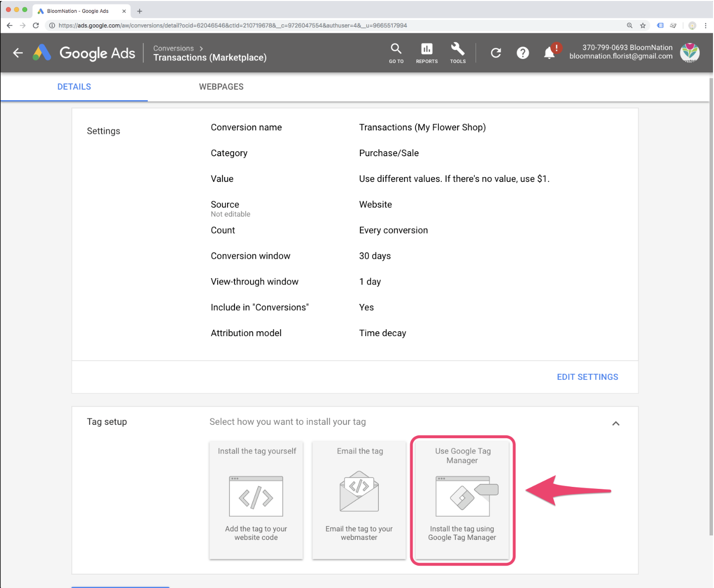This screenshot has width=714, height=588.
Task: Click the BloomNation account avatar
Action: click(690, 52)
